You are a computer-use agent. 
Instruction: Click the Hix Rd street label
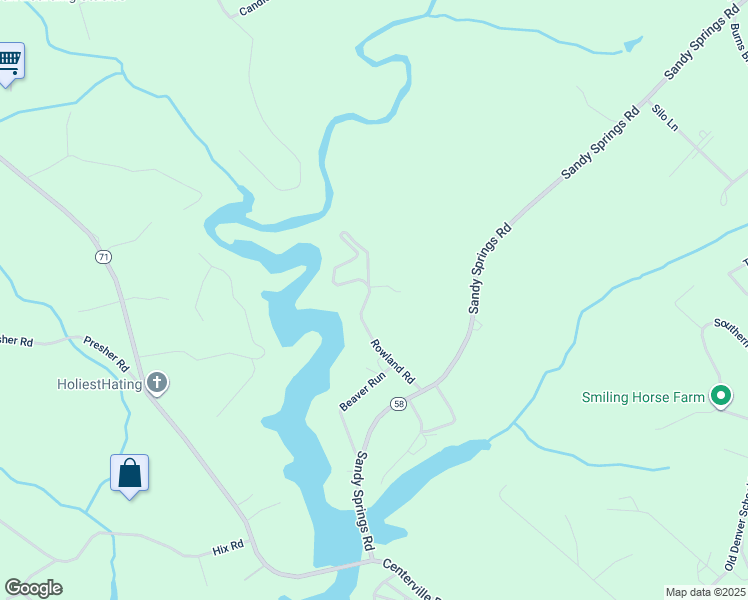coord(228,548)
